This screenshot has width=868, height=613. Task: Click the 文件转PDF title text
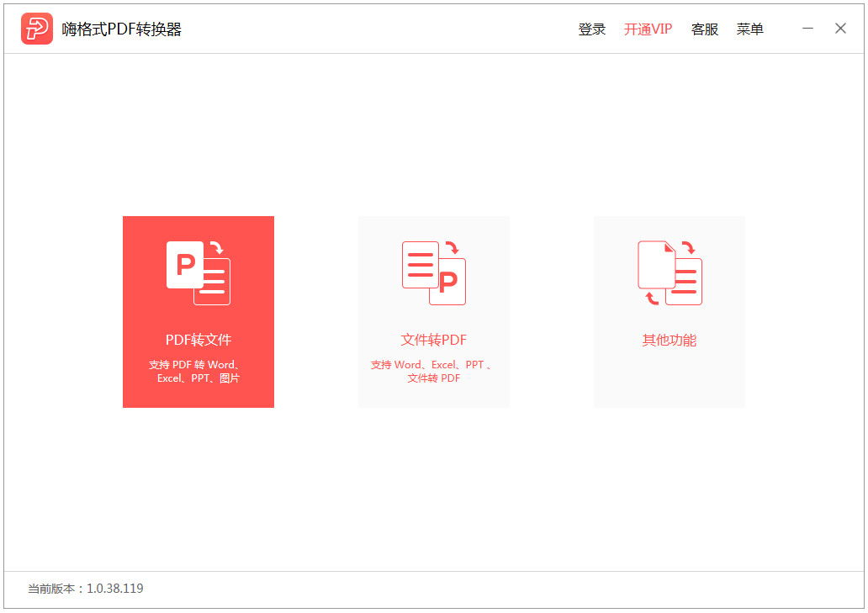(433, 341)
